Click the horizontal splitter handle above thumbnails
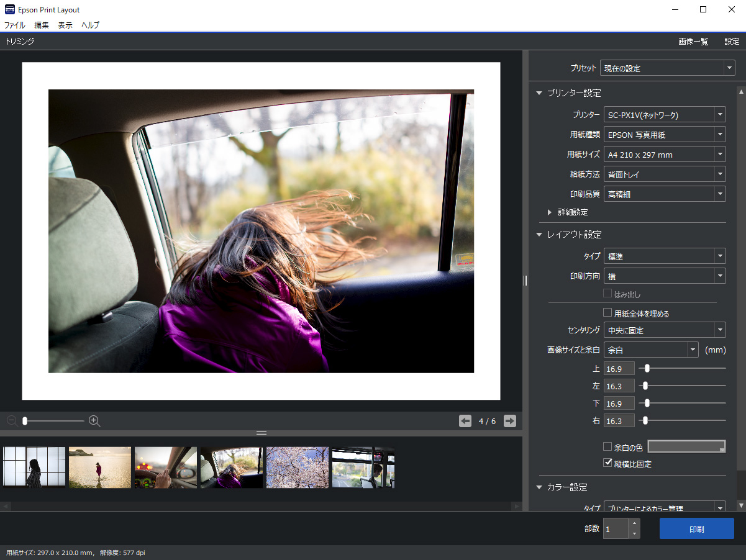746x560 pixels. pyautogui.click(x=262, y=433)
